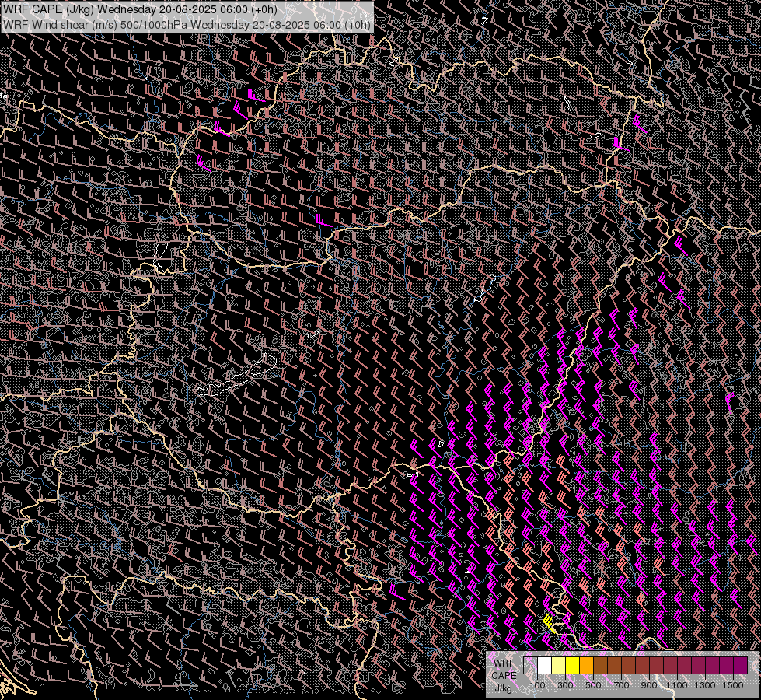Viewport: 761px width, 700px height.
Task: Select the pale yellow CAPE legend swatch
Action: click(x=559, y=665)
